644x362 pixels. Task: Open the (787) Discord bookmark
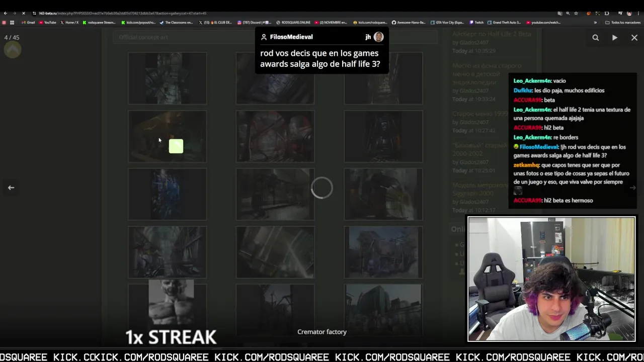255,23
